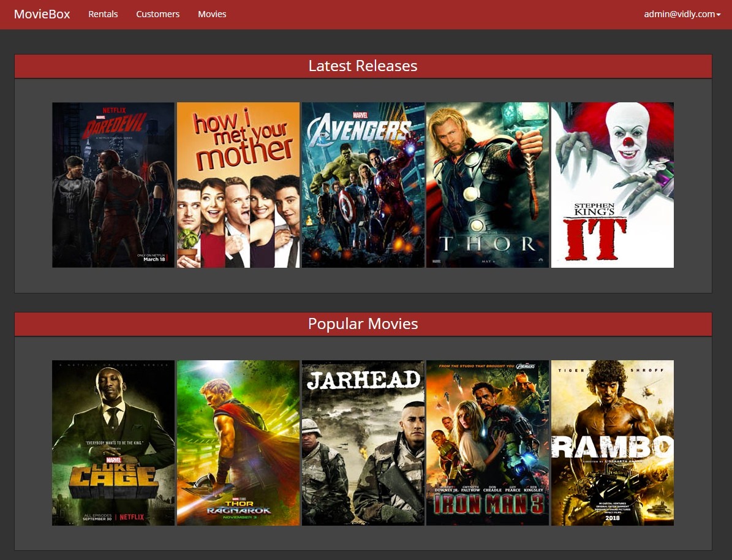Click the Latest Releases heading
Viewport: 732px width, 560px height.
coord(363,66)
